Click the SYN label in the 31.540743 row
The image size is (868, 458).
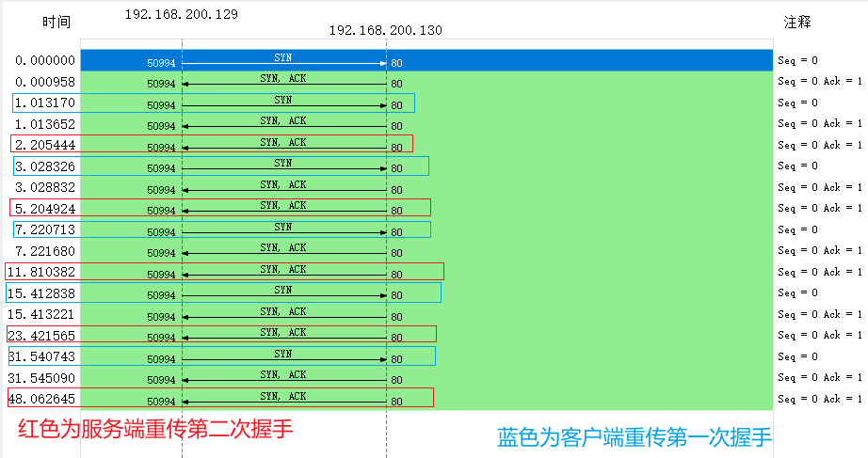click(282, 354)
